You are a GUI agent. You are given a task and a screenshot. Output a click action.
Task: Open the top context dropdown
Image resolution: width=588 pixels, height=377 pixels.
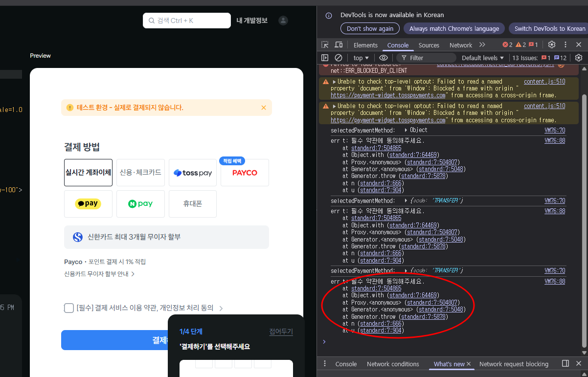[x=361, y=58]
